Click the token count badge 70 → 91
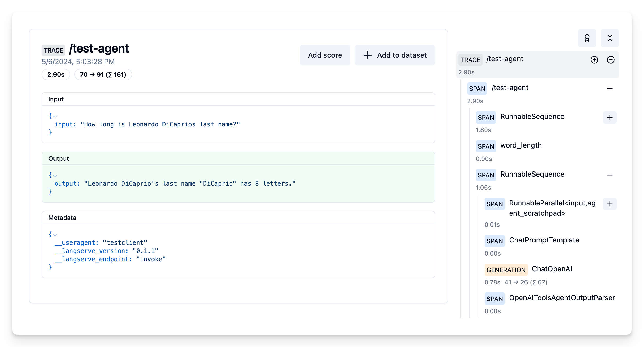This screenshot has height=347, width=644. click(103, 75)
